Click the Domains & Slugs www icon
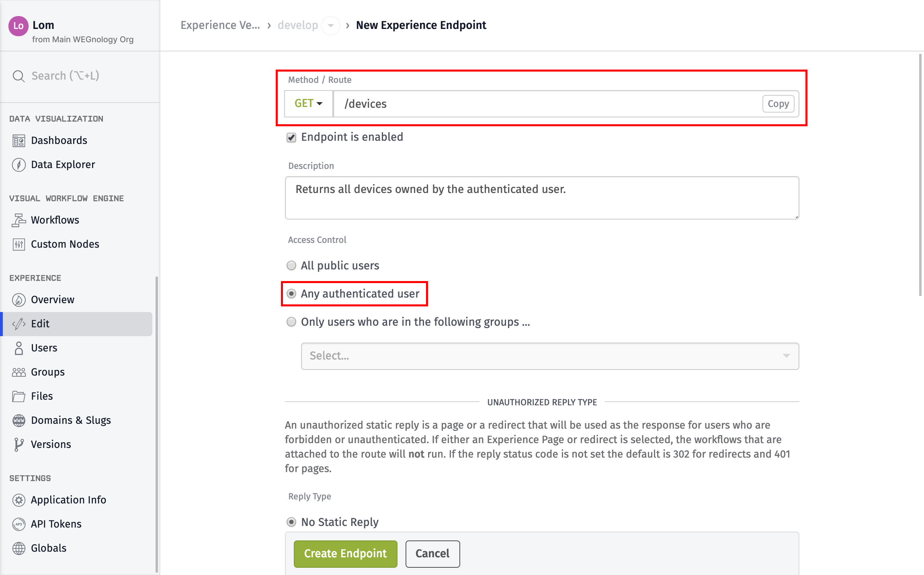The width and height of the screenshot is (924, 575). (x=18, y=421)
